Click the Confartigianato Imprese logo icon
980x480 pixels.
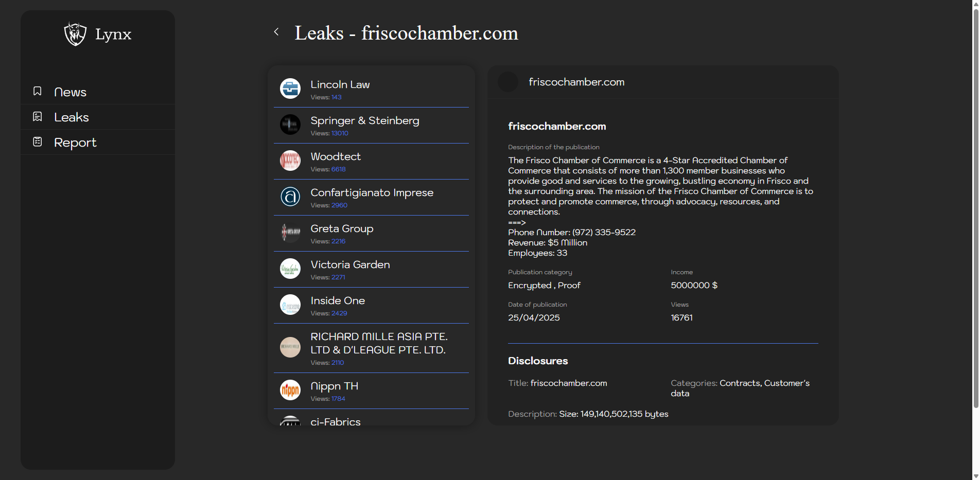coord(290,197)
